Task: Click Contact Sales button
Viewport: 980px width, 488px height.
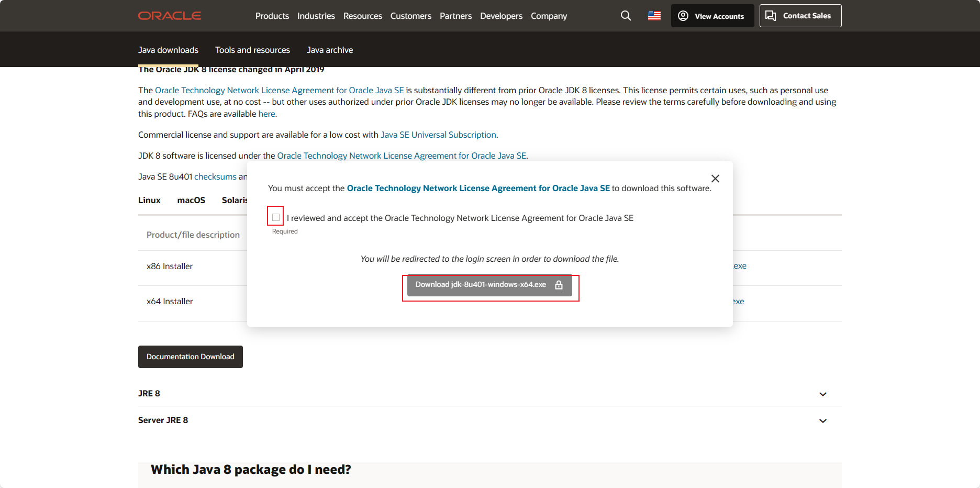Action: [800, 16]
